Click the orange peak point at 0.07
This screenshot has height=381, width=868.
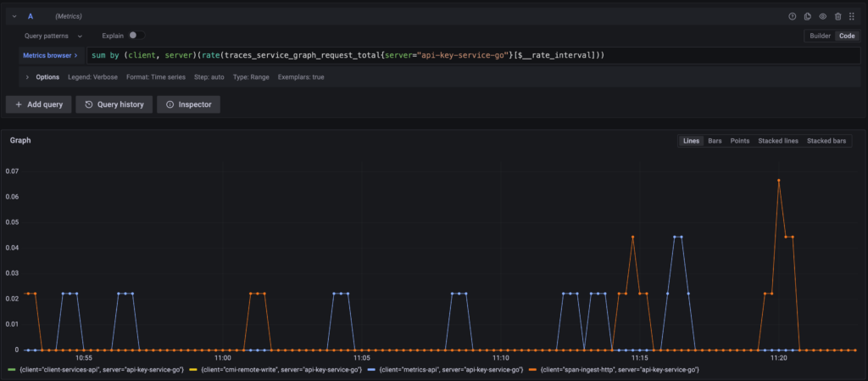pyautogui.click(x=778, y=181)
